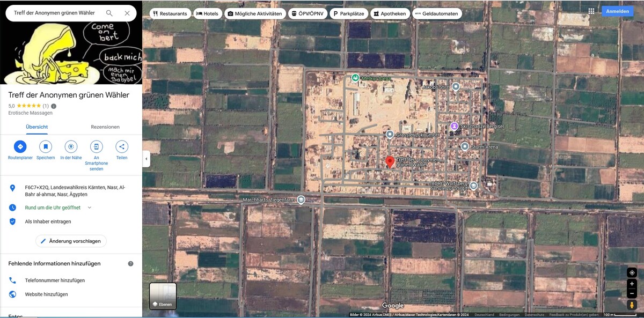Click the help icon beside Fehlende Informationen
Viewport: 644px width, 318px height.
(130, 264)
